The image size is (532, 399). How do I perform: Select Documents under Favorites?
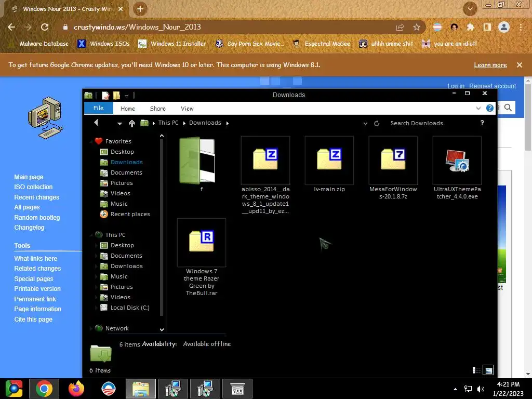(121, 172)
